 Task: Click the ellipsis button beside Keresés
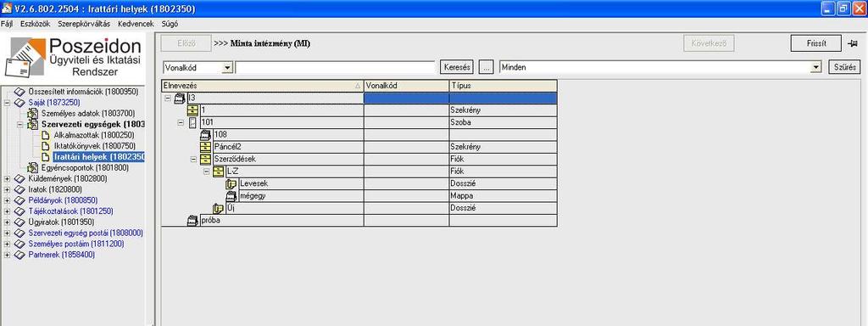[486, 67]
